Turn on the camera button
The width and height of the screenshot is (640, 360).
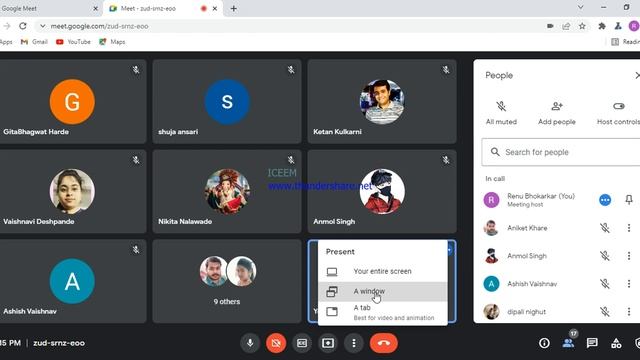click(x=276, y=343)
